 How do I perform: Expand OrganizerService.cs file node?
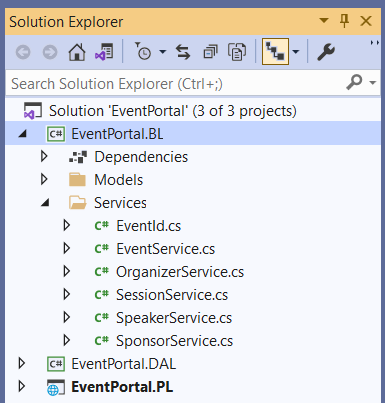(67, 271)
